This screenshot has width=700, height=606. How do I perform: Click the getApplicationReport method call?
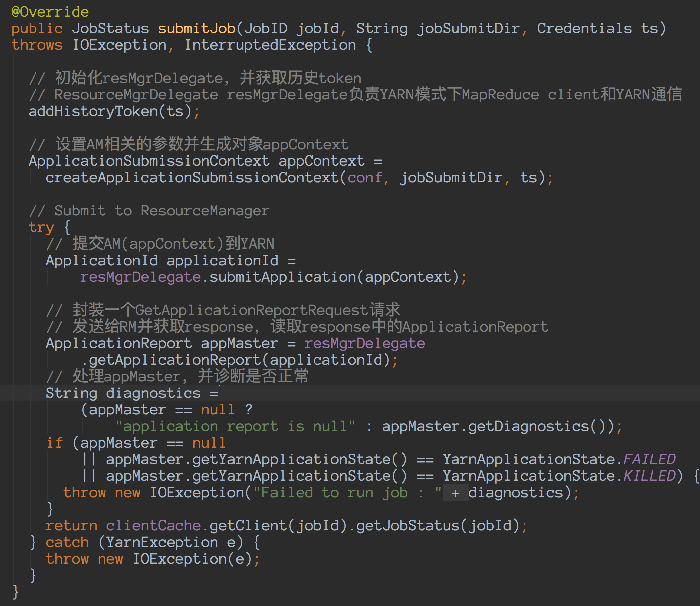pyautogui.click(x=175, y=360)
